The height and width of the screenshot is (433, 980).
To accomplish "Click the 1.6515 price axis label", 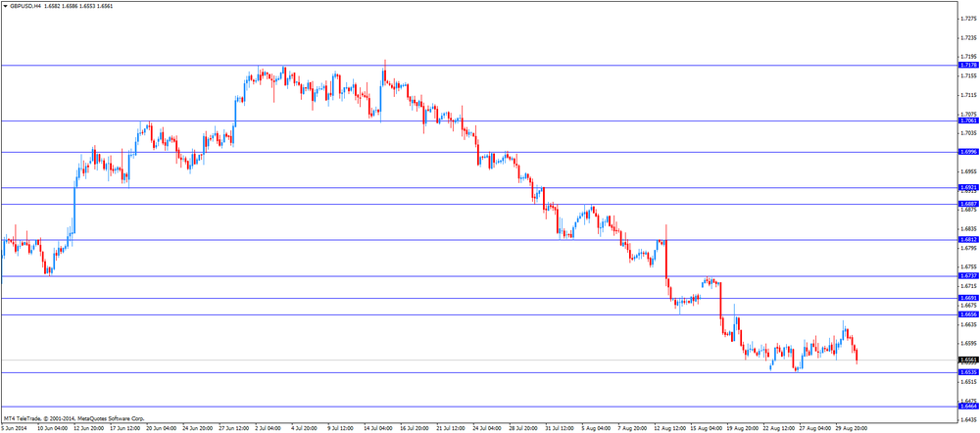I will (x=967, y=382).
